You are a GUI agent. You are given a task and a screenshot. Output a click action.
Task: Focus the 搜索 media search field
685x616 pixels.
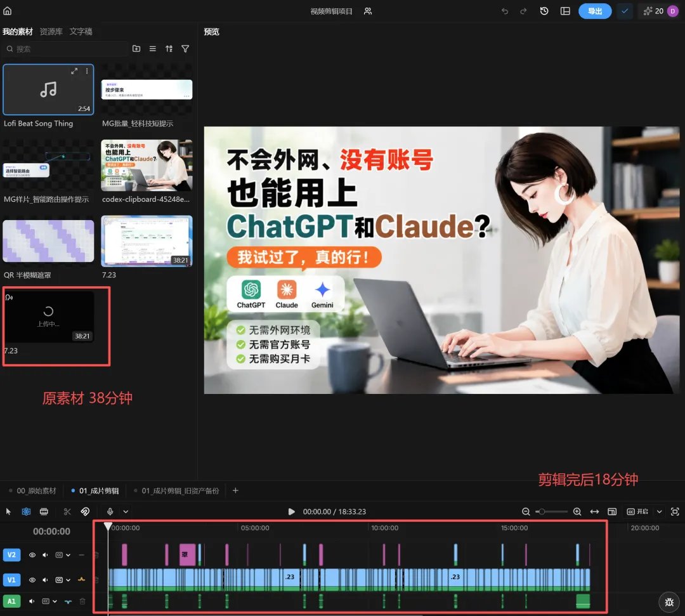65,49
